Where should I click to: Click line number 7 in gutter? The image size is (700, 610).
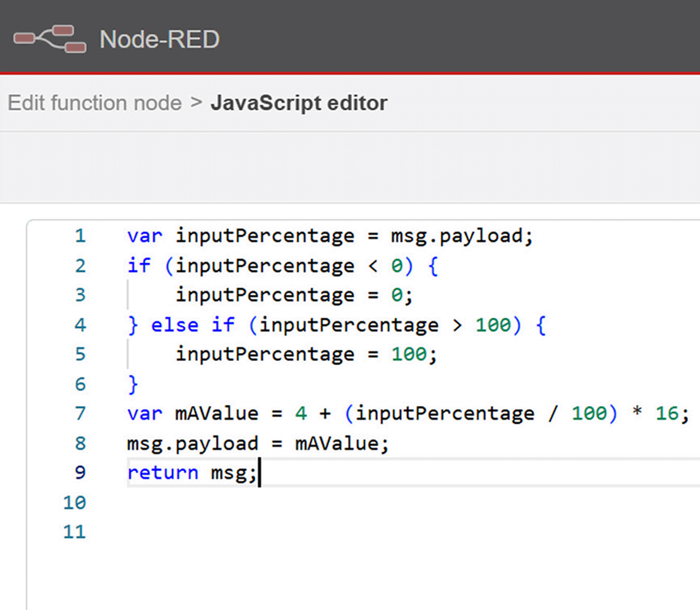point(80,413)
